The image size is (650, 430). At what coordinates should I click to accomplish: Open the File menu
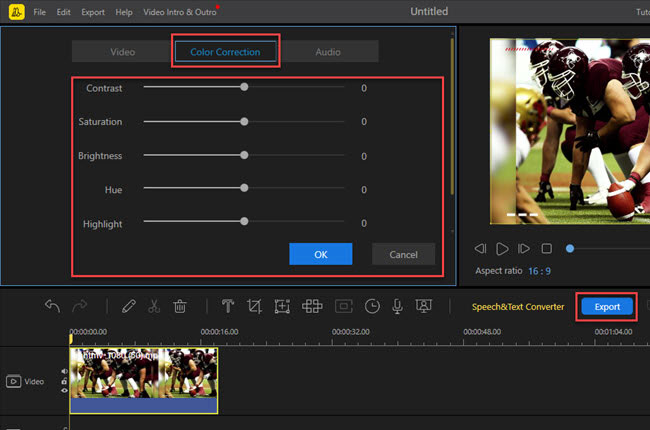coord(39,12)
